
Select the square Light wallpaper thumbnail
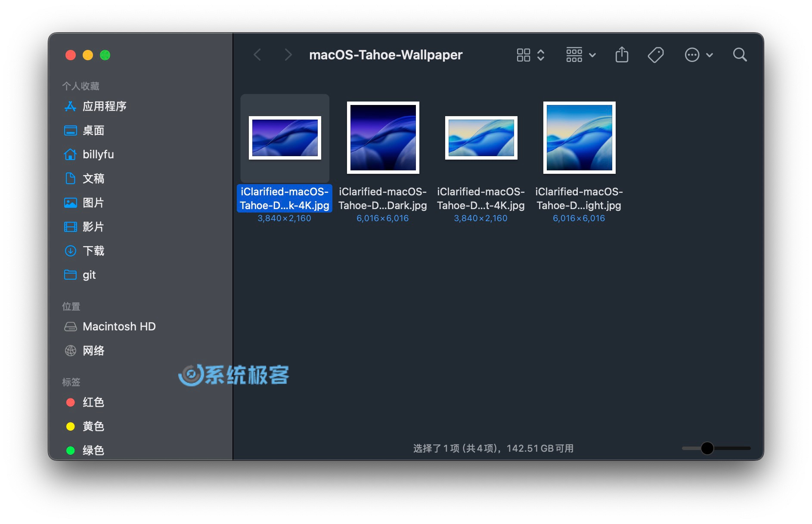580,138
